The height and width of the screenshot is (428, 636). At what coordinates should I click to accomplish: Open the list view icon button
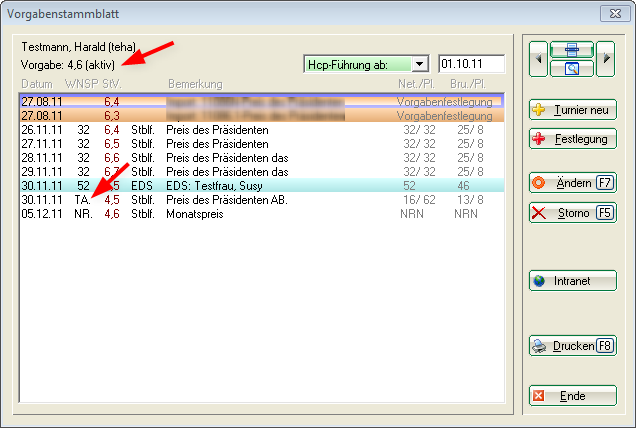pos(572,50)
